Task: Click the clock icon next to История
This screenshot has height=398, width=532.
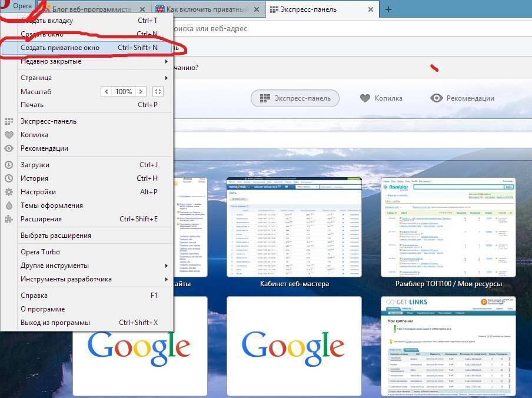Action: click(9, 178)
